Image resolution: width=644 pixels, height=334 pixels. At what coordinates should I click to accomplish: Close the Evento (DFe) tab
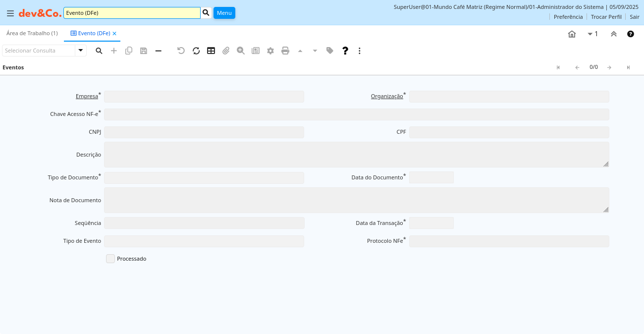click(x=114, y=34)
